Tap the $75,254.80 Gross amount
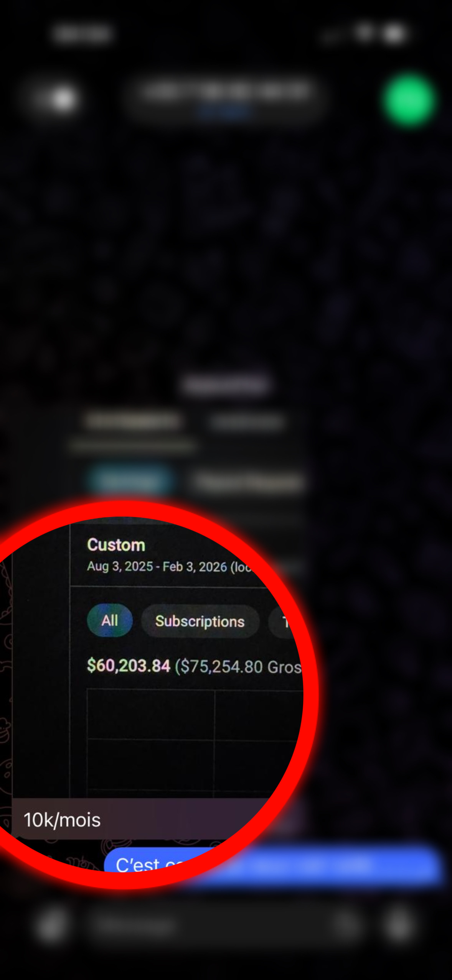This screenshot has height=980, width=452. 238,667
